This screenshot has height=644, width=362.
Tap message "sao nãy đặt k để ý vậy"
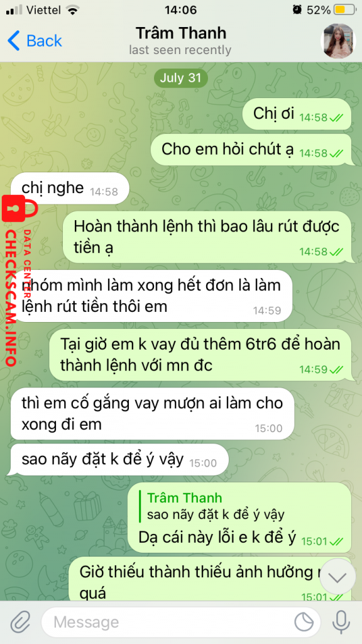(119, 460)
